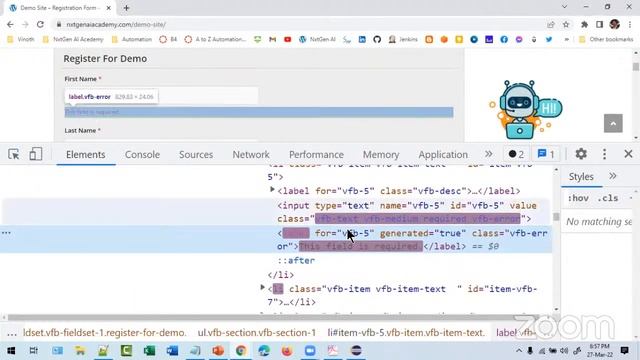Switch to the Sources tab

196,154
